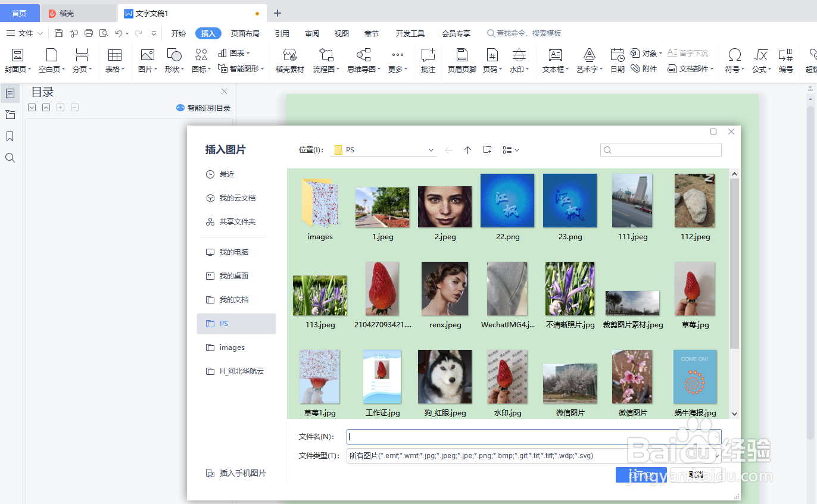Image resolution: width=817 pixels, height=504 pixels.
Task: Insert 页码 page number
Action: 492,61
